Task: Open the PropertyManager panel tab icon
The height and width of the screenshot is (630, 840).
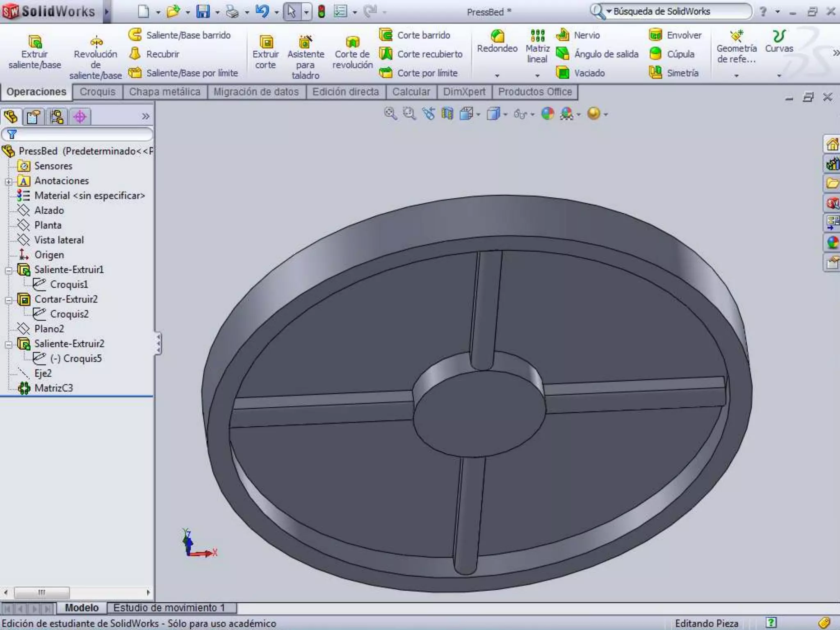Action: click(x=33, y=117)
